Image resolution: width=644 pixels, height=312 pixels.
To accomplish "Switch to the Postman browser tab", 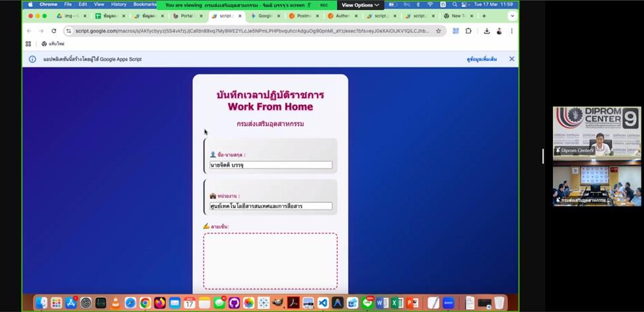I will pos(304,16).
